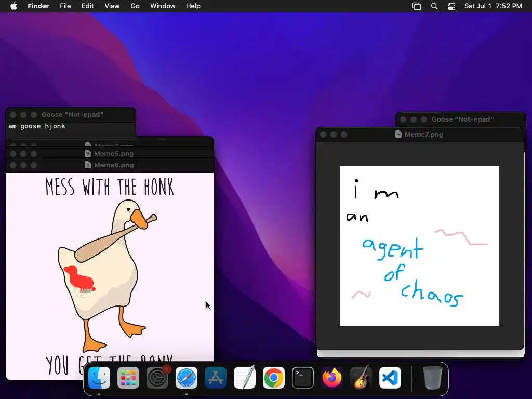Click the date and time in menu bar
The width and height of the screenshot is (532, 399).
pyautogui.click(x=493, y=6)
